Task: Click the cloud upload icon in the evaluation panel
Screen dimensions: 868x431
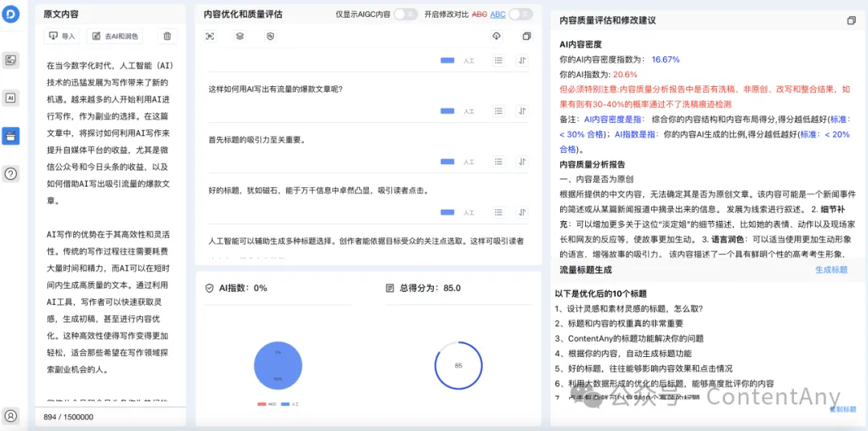Action: (497, 36)
